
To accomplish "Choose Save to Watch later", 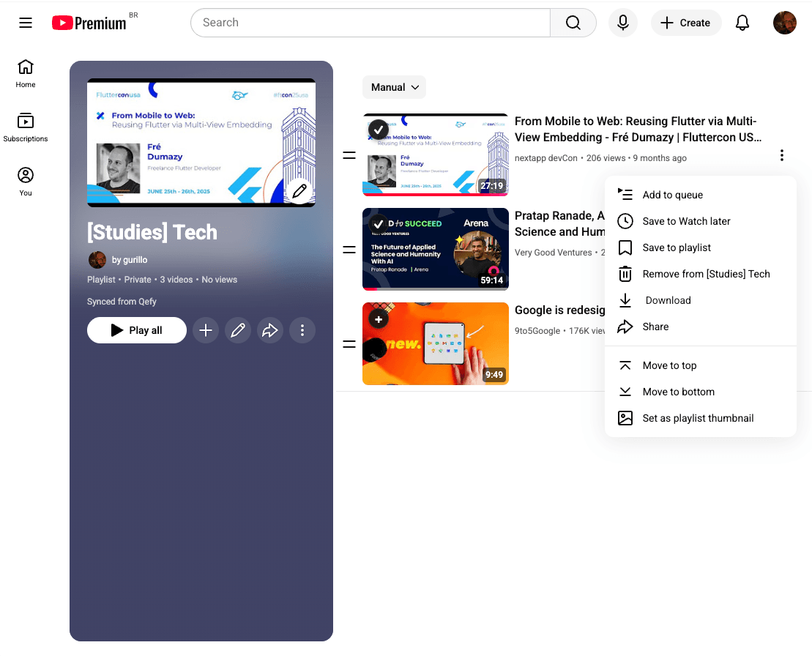I will click(x=700, y=221).
